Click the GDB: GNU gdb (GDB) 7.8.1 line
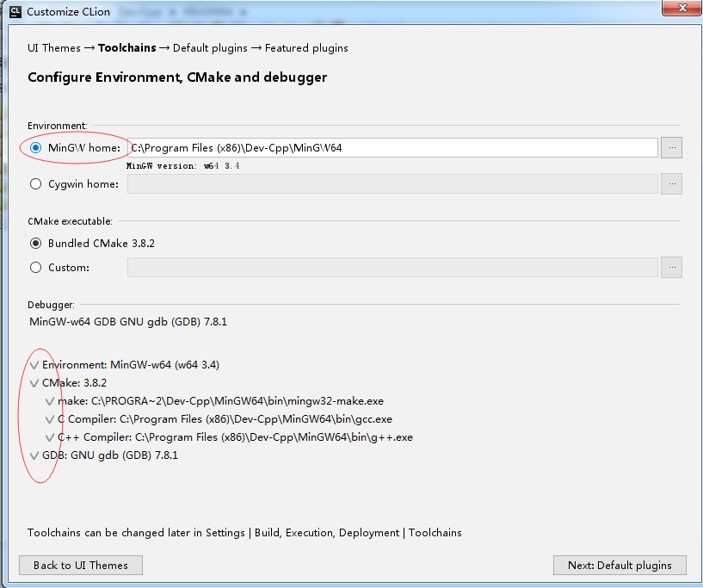 pyautogui.click(x=110, y=455)
